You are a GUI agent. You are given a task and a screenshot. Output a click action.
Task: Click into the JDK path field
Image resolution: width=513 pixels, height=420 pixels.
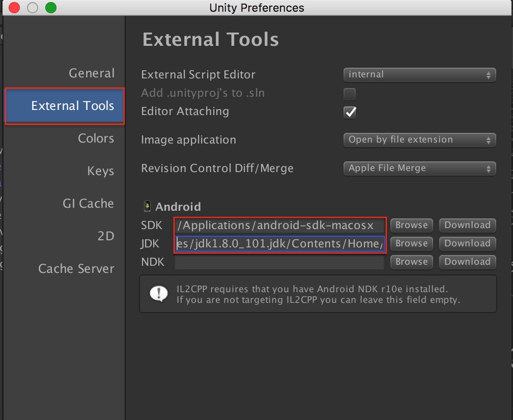[x=280, y=243]
